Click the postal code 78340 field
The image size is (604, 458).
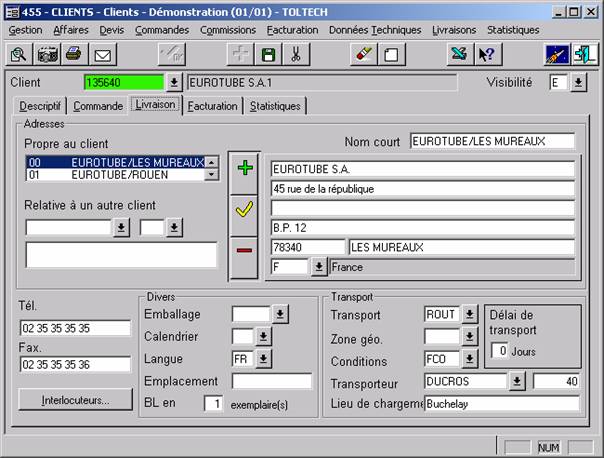(308, 247)
